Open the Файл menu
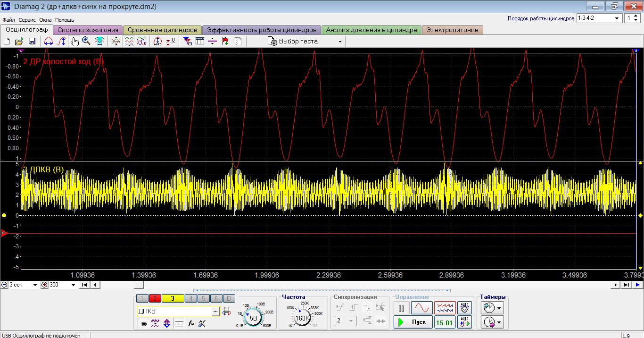This screenshot has width=644, height=338. click(x=8, y=20)
